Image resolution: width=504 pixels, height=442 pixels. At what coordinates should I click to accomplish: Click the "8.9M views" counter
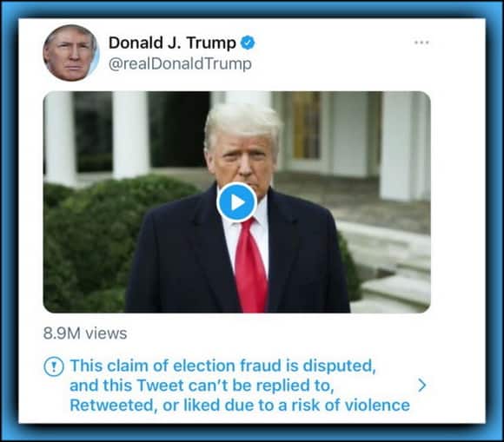point(85,333)
